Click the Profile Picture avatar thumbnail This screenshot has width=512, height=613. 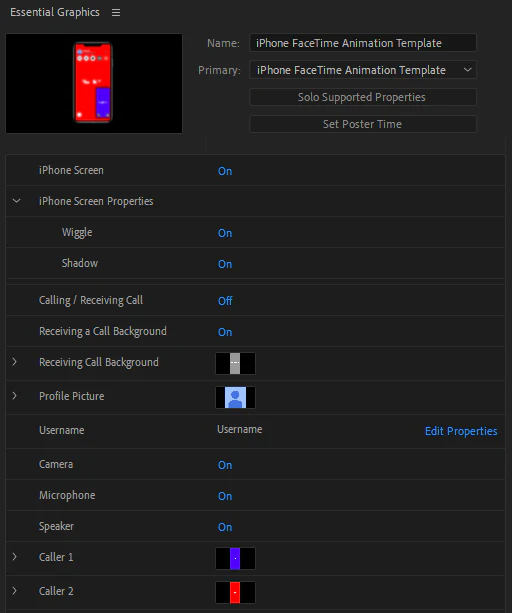pos(235,397)
